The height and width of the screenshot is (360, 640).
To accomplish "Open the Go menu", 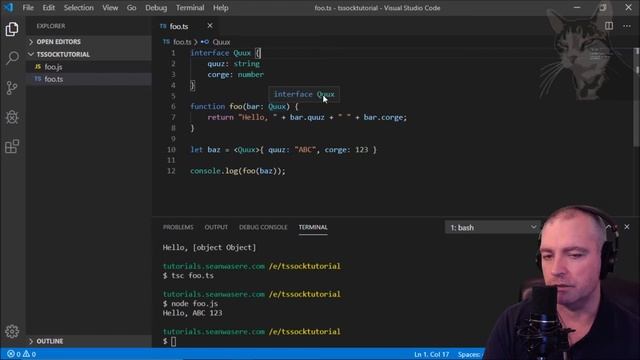I will (x=131, y=8).
